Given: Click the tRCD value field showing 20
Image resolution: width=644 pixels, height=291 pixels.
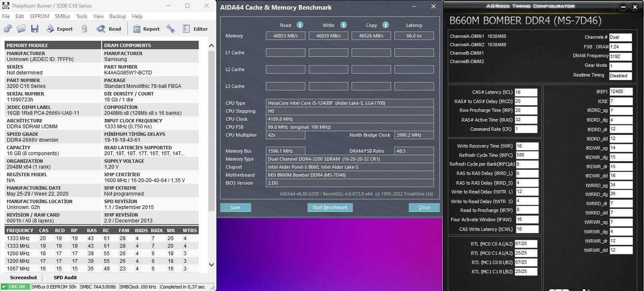Looking at the screenshot, I should pyautogui.click(x=526, y=101).
